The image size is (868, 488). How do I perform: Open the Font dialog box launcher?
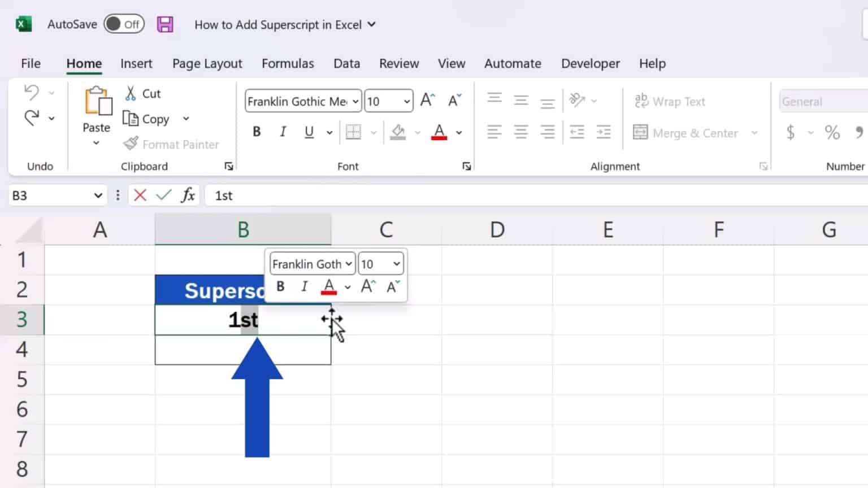pyautogui.click(x=467, y=166)
